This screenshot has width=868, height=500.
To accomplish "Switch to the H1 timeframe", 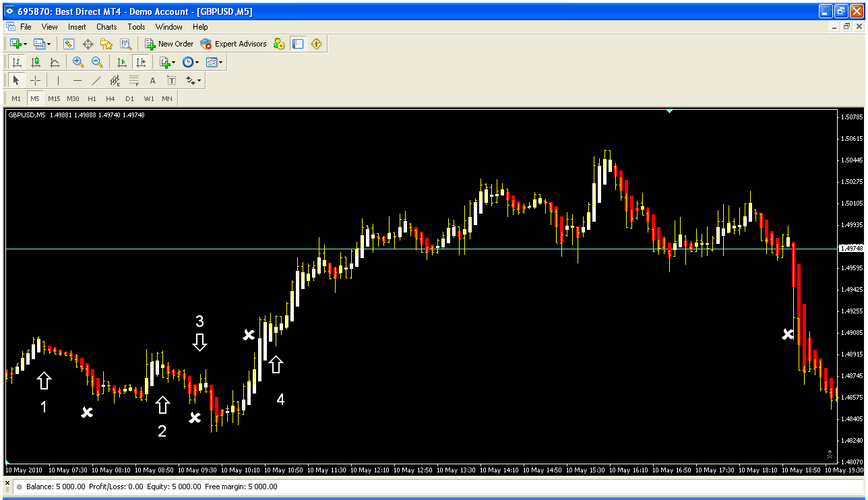I will pos(92,98).
